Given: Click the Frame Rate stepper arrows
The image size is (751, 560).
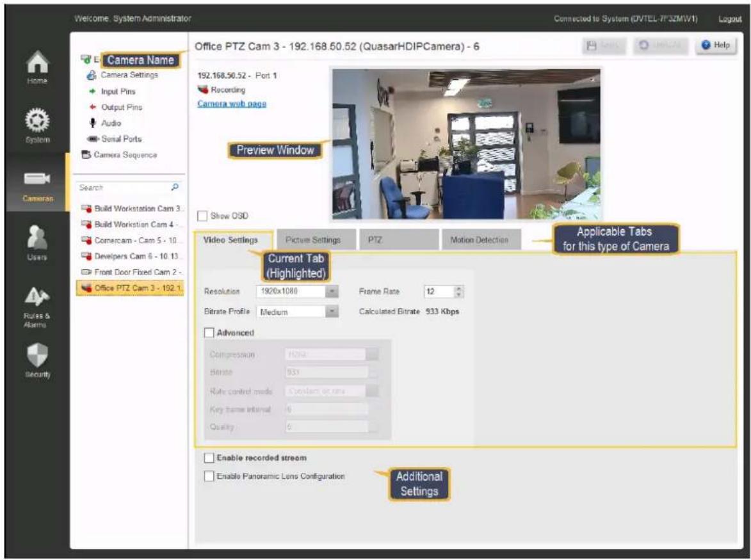Looking at the screenshot, I should click(x=459, y=291).
